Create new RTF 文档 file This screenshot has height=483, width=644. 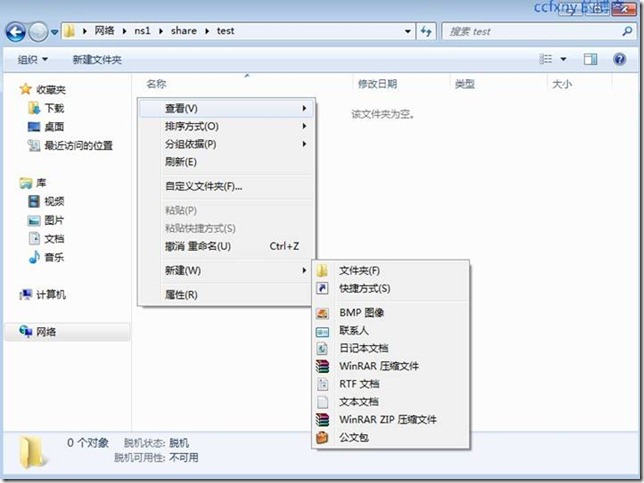coord(391,384)
